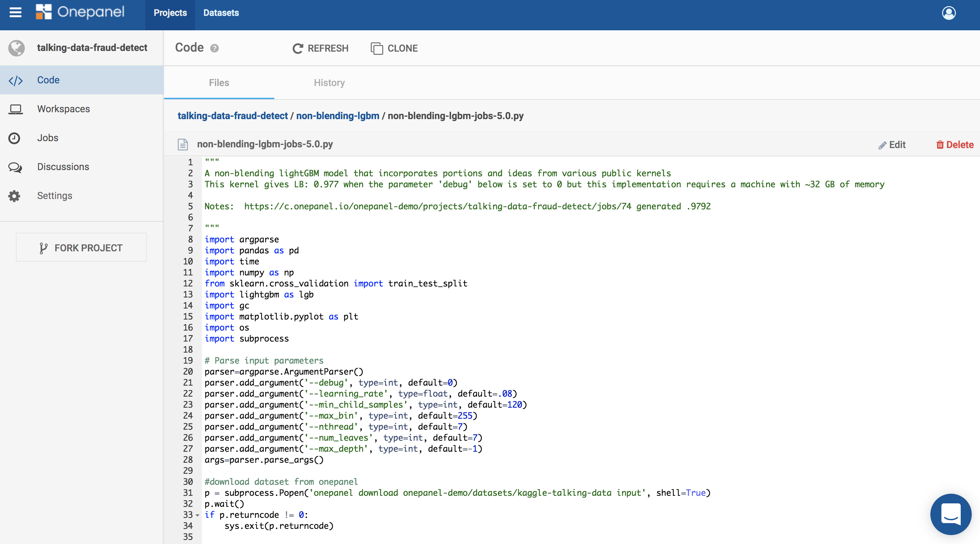Open the user account profile icon
The width and height of the screenshot is (980, 544).
coord(948,13)
